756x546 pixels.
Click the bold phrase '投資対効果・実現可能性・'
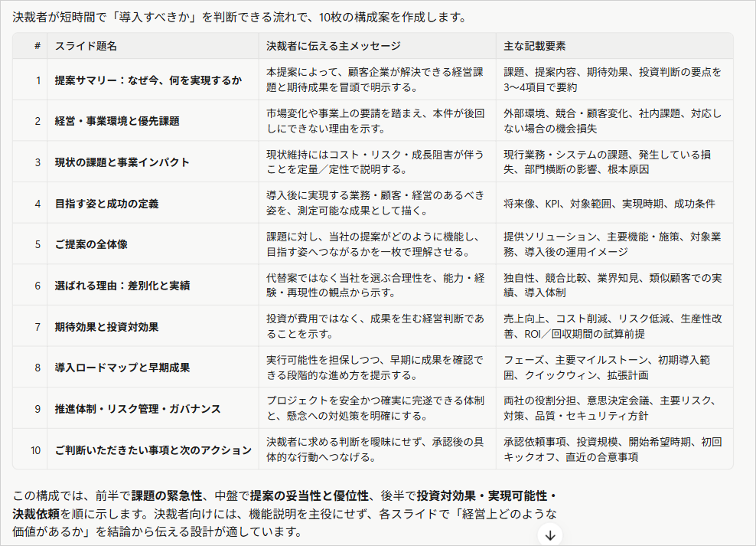(487, 495)
